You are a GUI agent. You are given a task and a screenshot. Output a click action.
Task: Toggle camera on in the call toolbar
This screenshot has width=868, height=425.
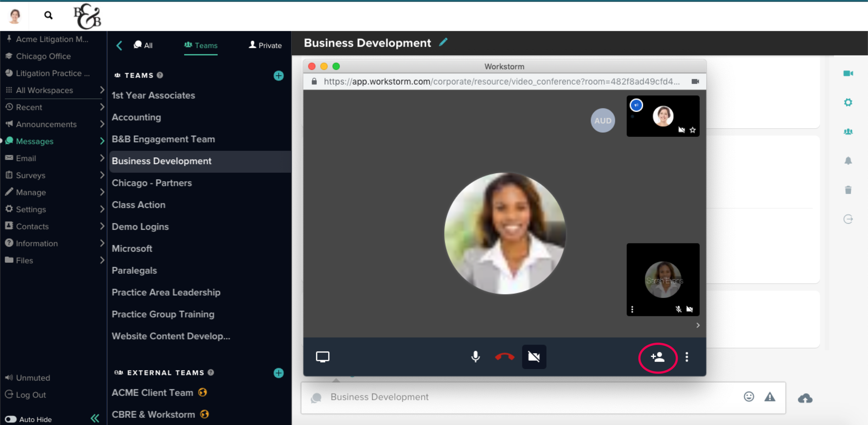(x=534, y=357)
